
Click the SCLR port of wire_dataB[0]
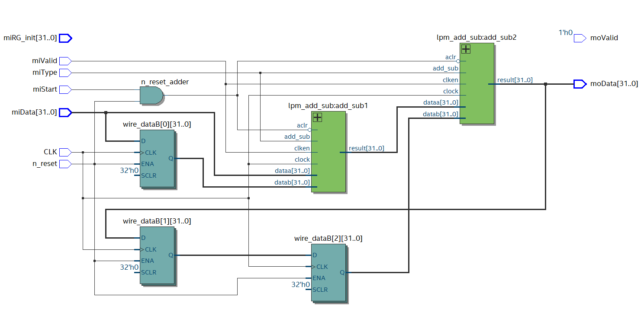point(148,175)
